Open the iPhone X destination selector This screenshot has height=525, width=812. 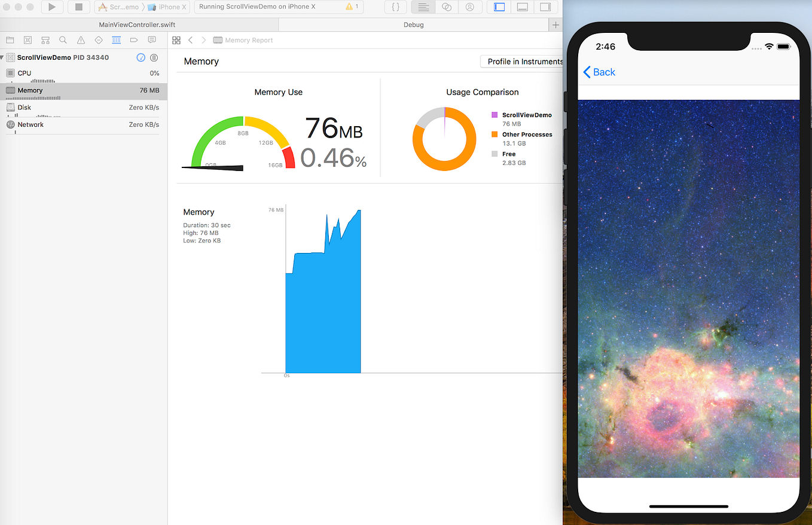coord(167,7)
